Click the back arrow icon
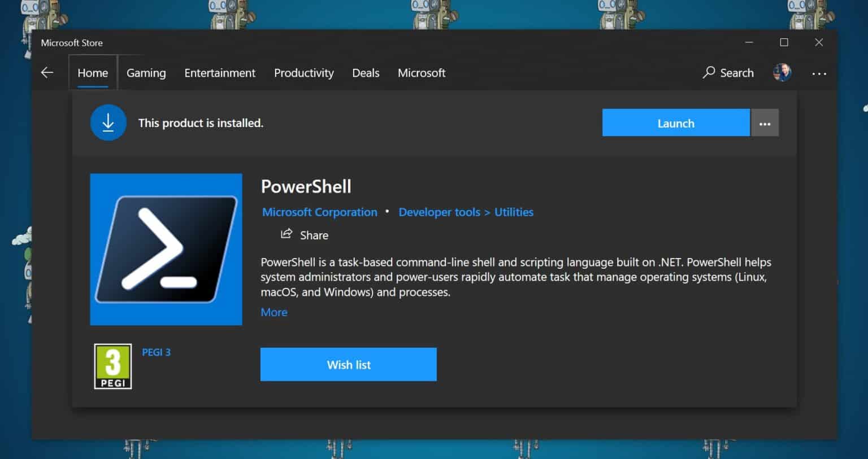Screen dimensions: 868x459 [47, 73]
